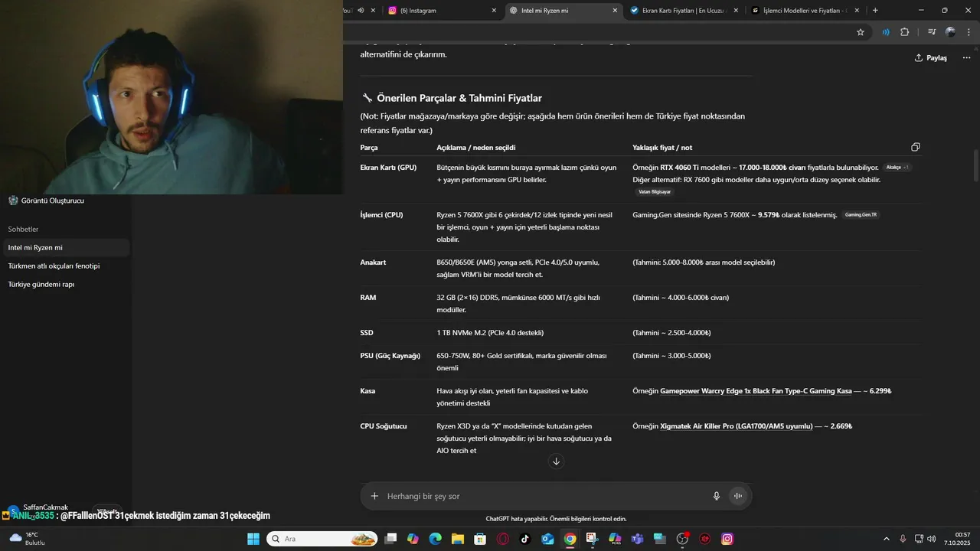The height and width of the screenshot is (551, 980).
Task: Click the 'Vatan Bilgisayar' source chip
Action: (655, 192)
